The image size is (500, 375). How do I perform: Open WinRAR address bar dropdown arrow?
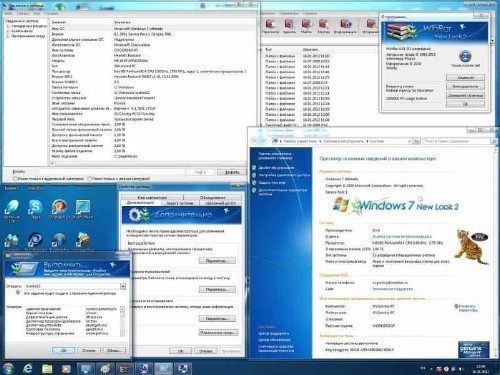493,40
